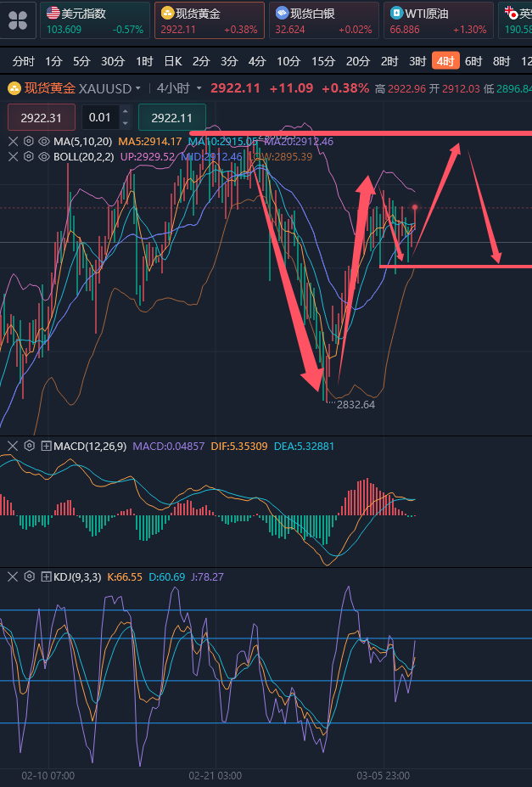Click the DEA:5.32881 value text
This screenshot has width=532, height=787.
point(304,447)
